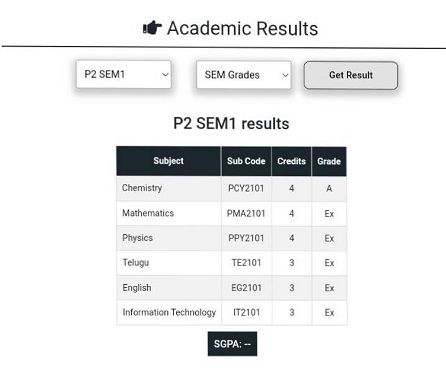
Task: Click the Grade column header
Action: [x=329, y=161]
